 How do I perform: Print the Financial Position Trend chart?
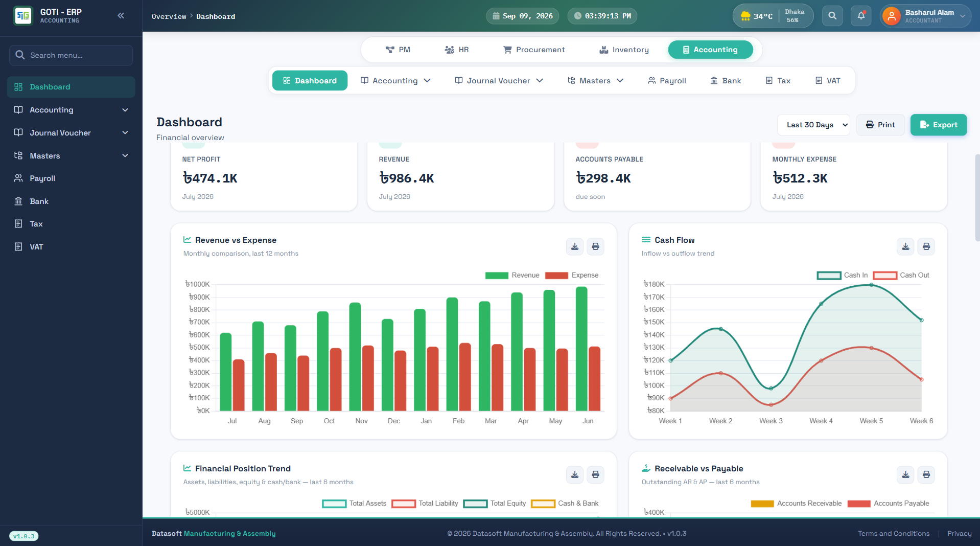coord(595,474)
